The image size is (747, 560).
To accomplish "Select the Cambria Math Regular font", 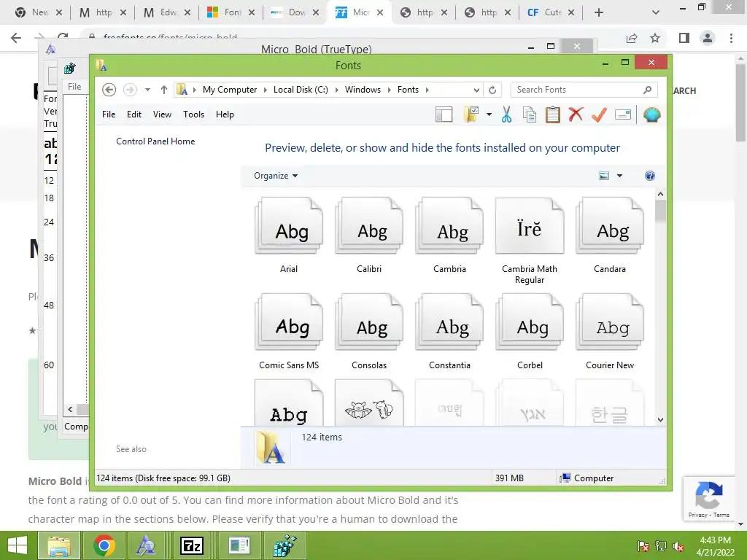I will click(x=530, y=241).
